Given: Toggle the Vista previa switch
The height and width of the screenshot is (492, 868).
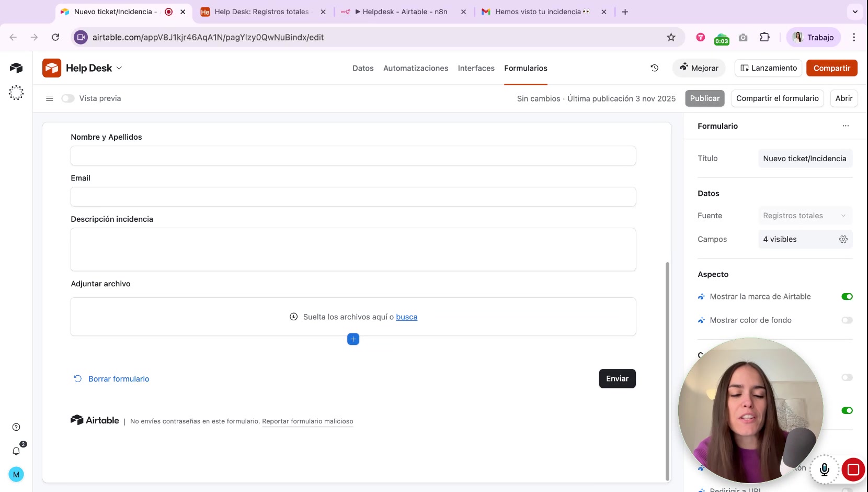Looking at the screenshot, I should pos(67,98).
